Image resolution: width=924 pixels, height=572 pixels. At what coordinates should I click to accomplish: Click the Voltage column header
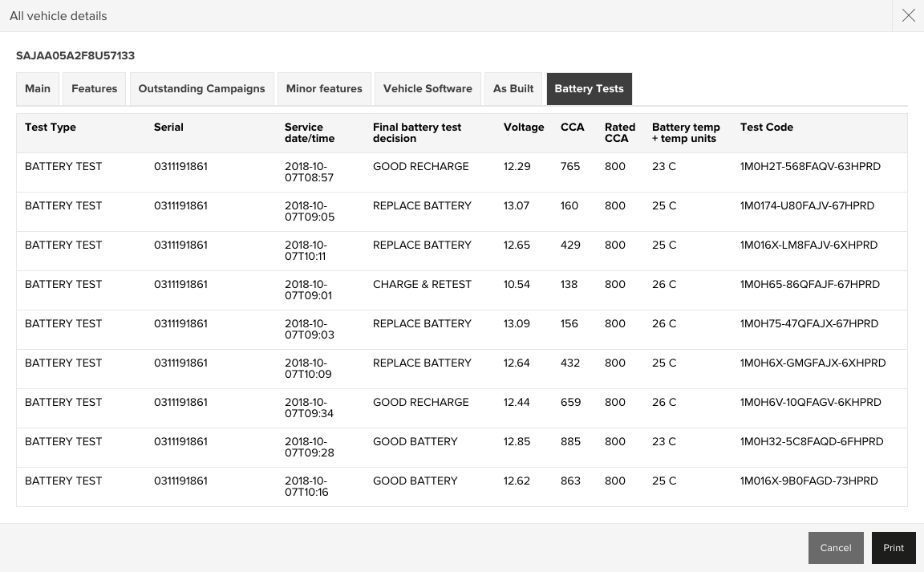click(x=524, y=128)
